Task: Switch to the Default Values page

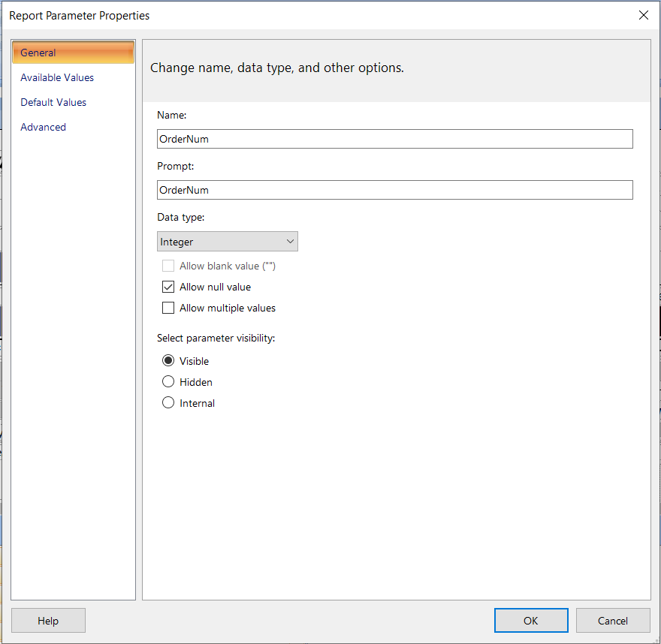Action: (x=53, y=102)
